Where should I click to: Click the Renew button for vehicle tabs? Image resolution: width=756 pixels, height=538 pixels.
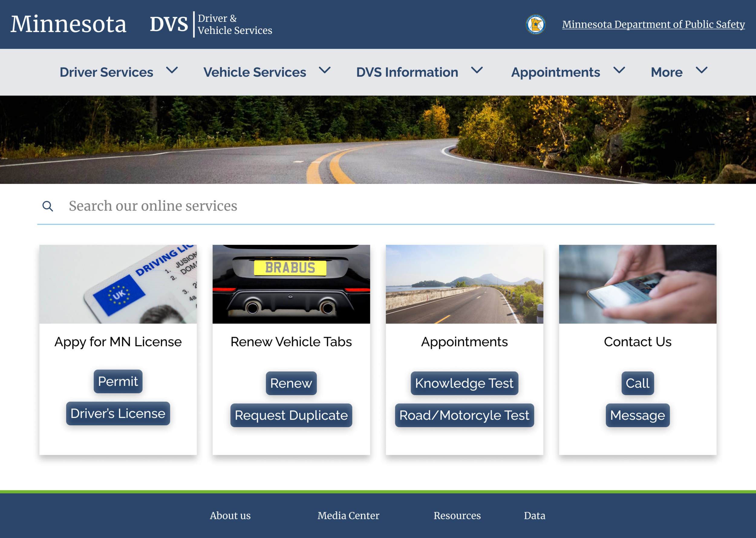point(291,383)
